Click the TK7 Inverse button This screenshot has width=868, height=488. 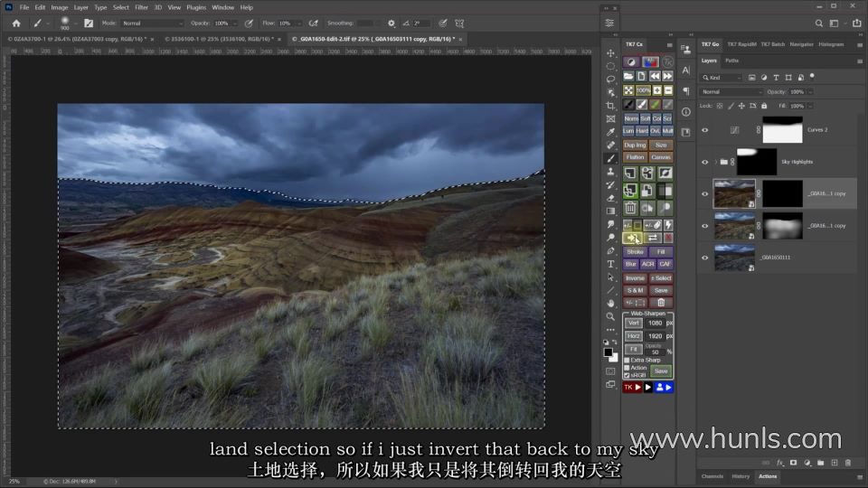[635, 278]
